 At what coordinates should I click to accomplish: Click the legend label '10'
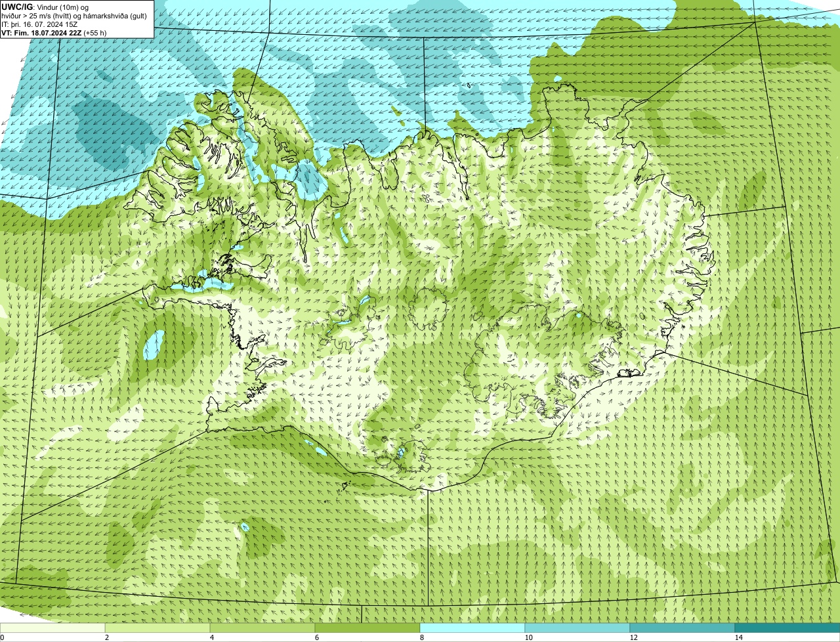pos(528,637)
